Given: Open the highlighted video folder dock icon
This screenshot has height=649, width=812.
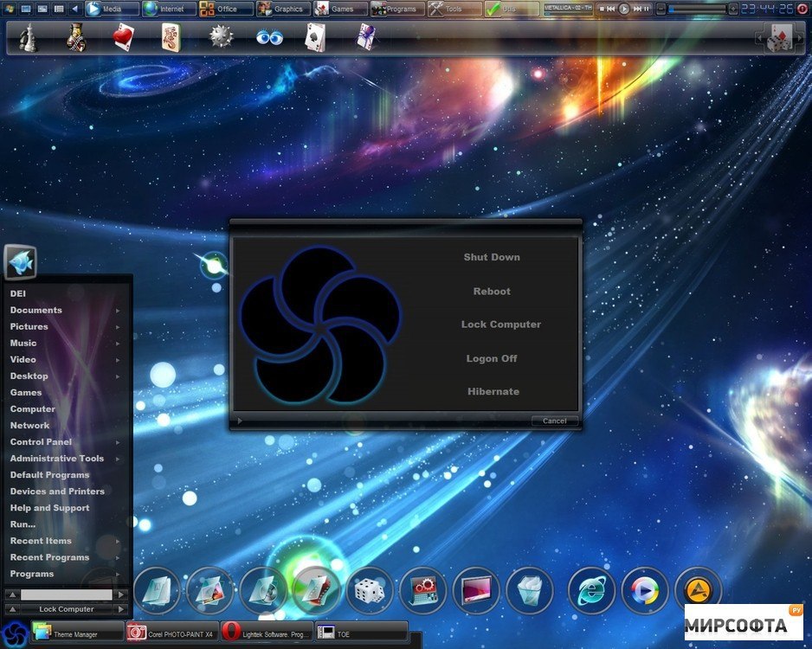Looking at the screenshot, I should [317, 590].
